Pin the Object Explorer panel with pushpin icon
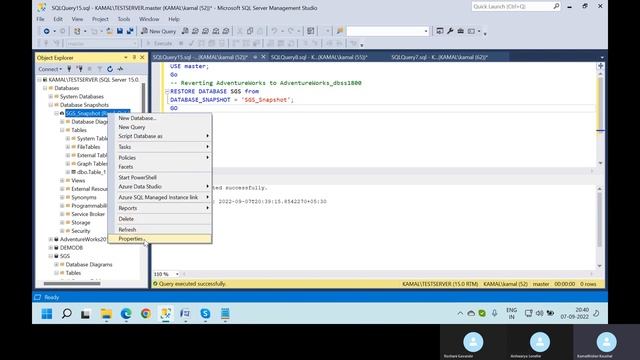Image resolution: width=640 pixels, height=360 pixels. click(x=134, y=58)
